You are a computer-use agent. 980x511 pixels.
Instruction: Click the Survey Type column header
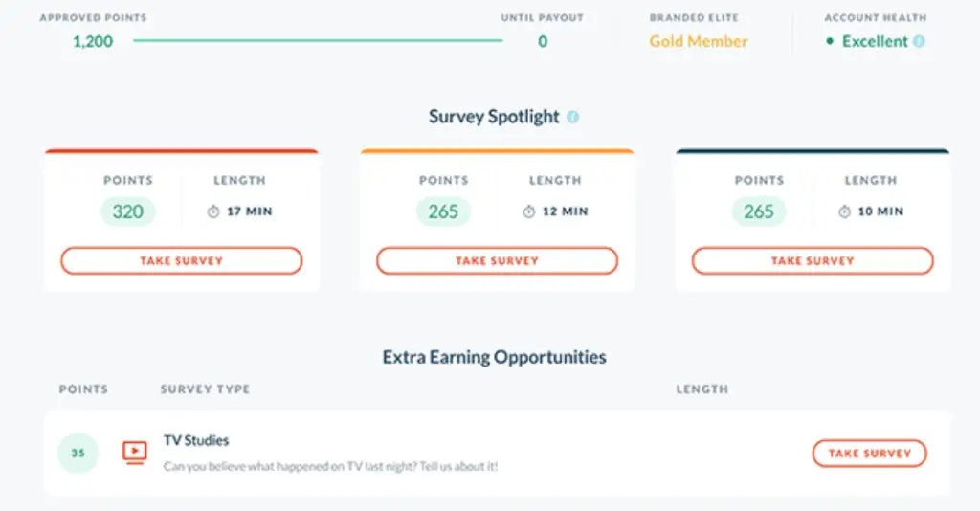(x=205, y=389)
